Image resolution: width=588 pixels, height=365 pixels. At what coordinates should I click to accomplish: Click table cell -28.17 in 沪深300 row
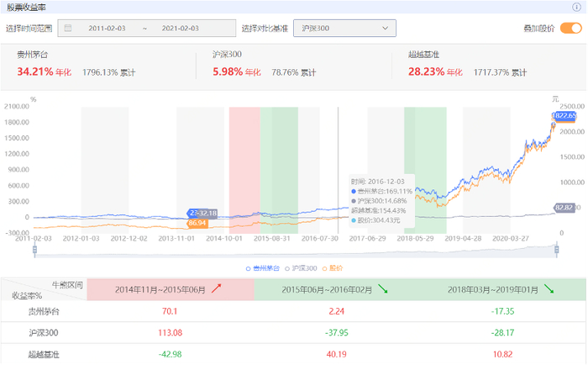click(x=502, y=333)
